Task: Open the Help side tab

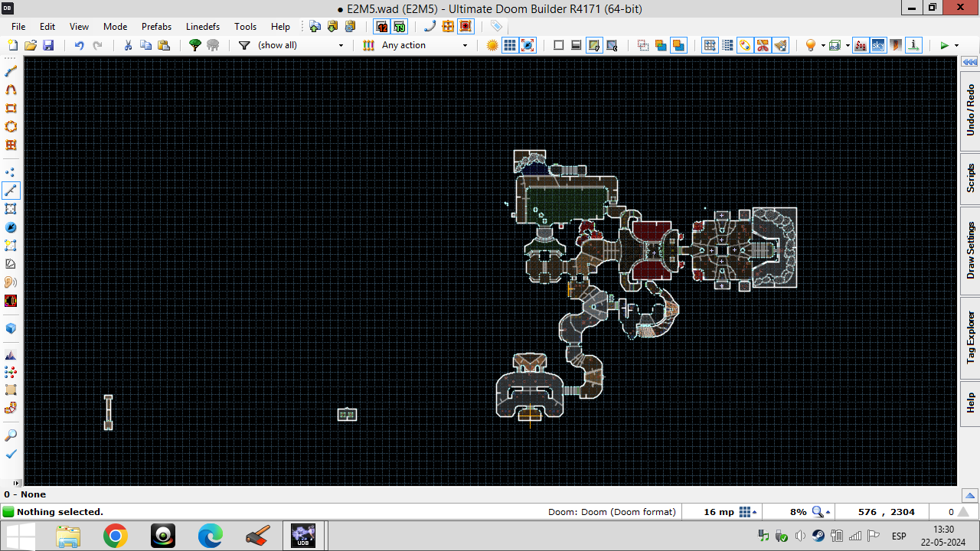Action: click(970, 403)
